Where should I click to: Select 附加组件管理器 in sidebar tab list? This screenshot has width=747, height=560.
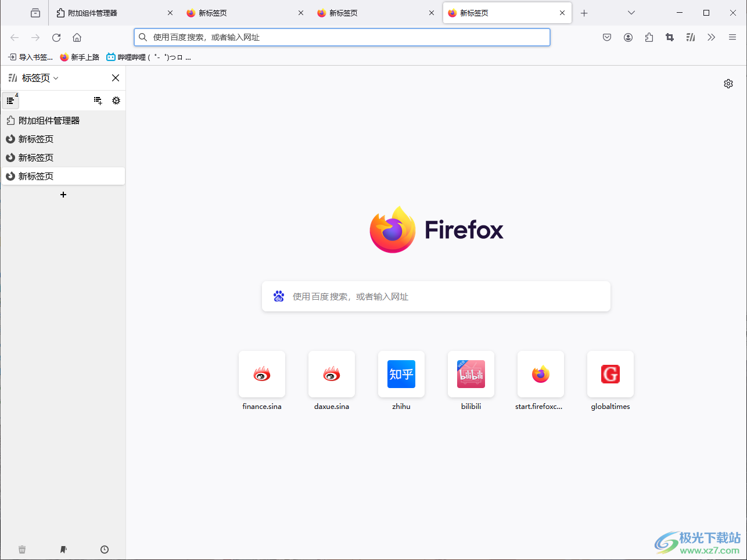(63, 120)
